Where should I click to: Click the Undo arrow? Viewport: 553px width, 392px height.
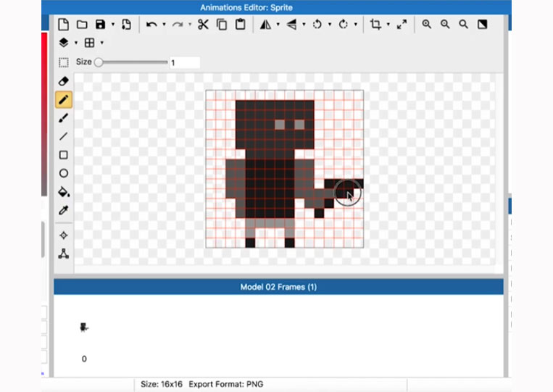151,25
